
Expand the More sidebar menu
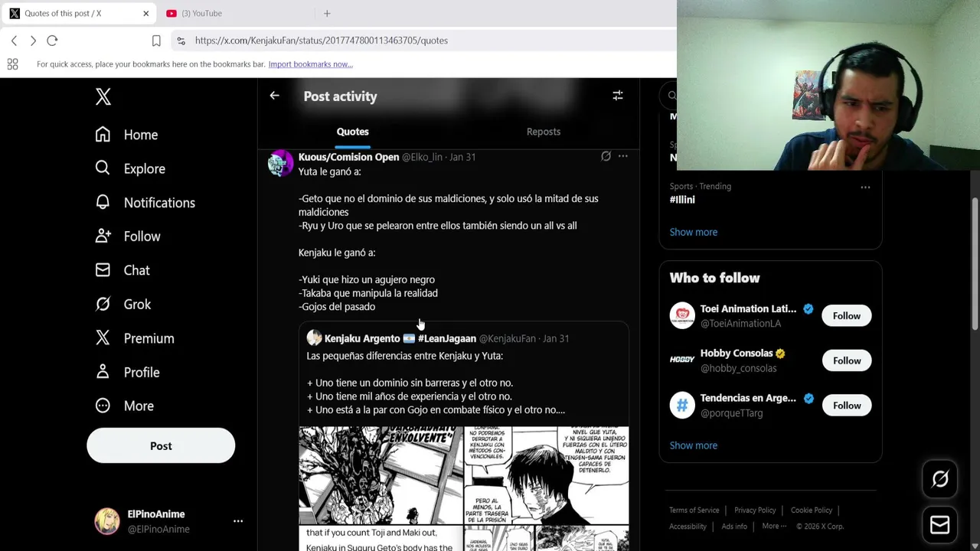tap(124, 406)
